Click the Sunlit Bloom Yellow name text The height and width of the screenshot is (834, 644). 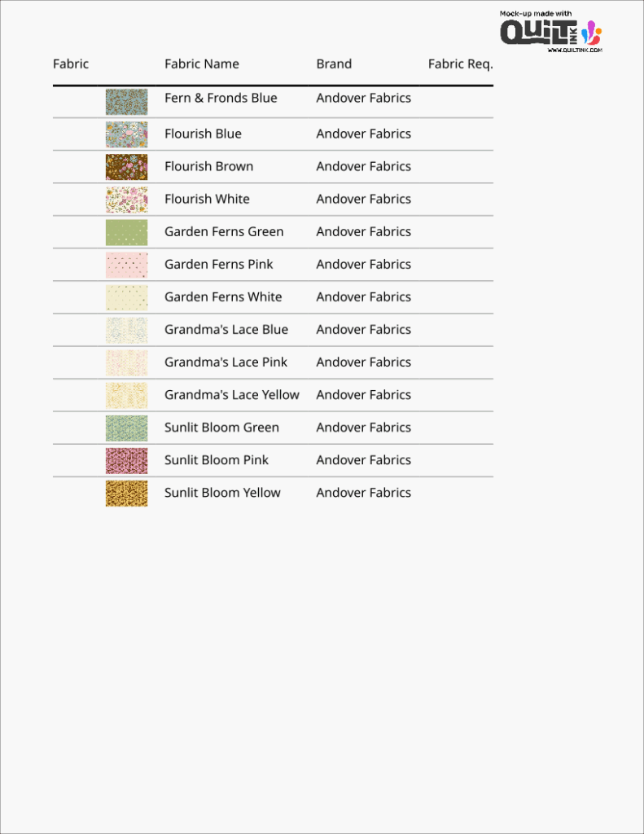(x=222, y=493)
